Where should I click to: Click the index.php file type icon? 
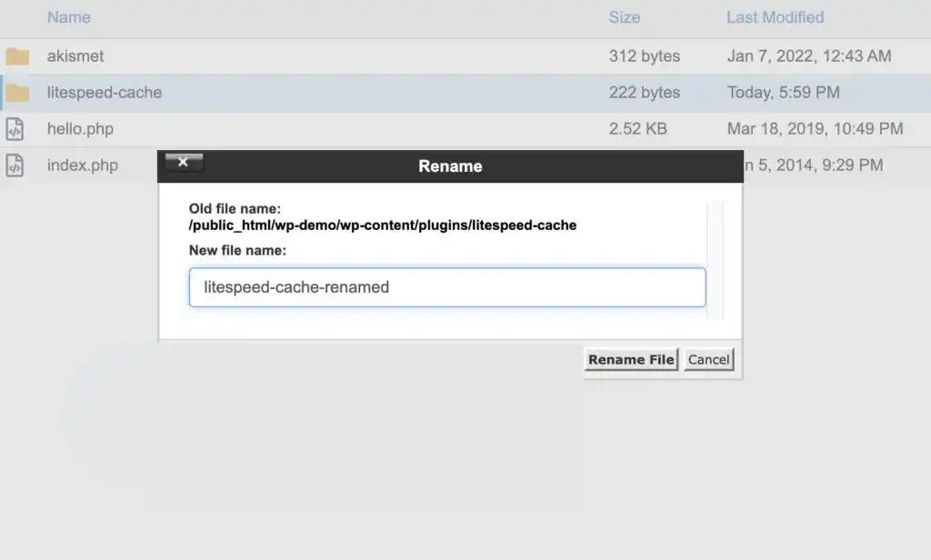15,165
